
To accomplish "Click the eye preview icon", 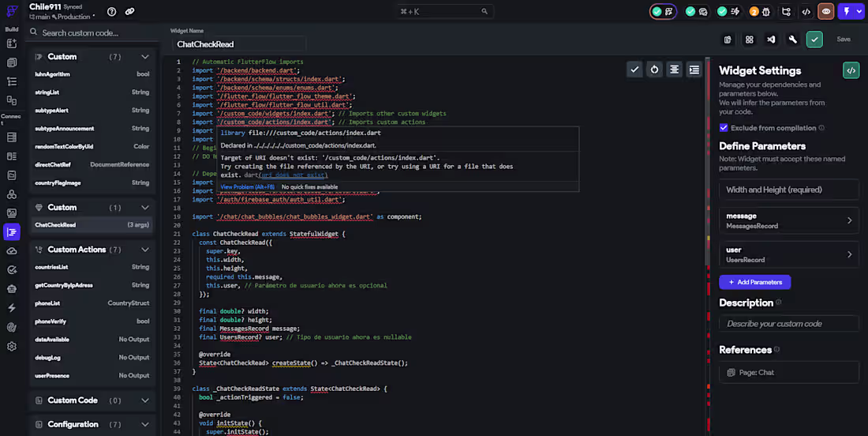I will click(x=826, y=12).
